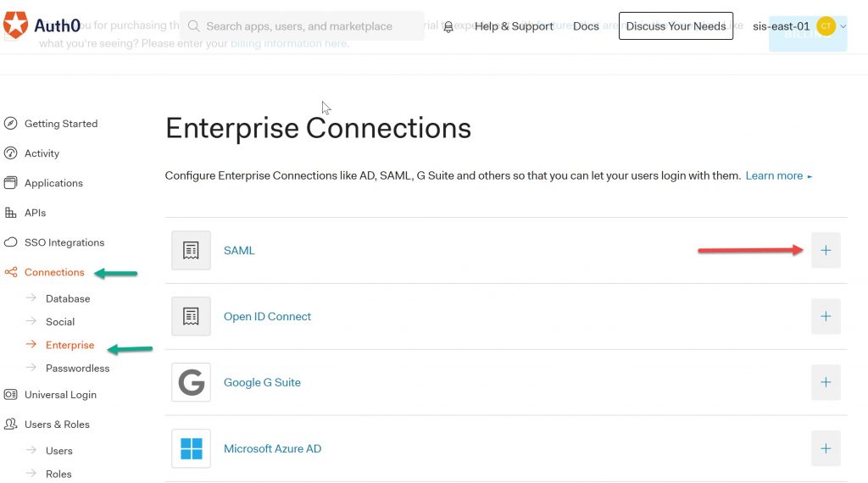Select Roles under Users & Roles
This screenshot has height=483, width=868.
58,474
